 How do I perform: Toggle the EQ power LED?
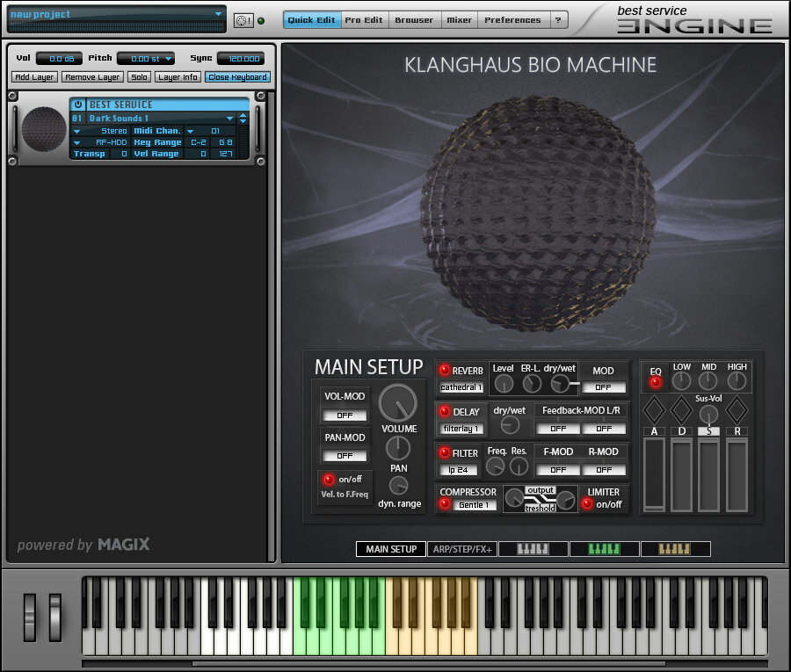tap(656, 382)
